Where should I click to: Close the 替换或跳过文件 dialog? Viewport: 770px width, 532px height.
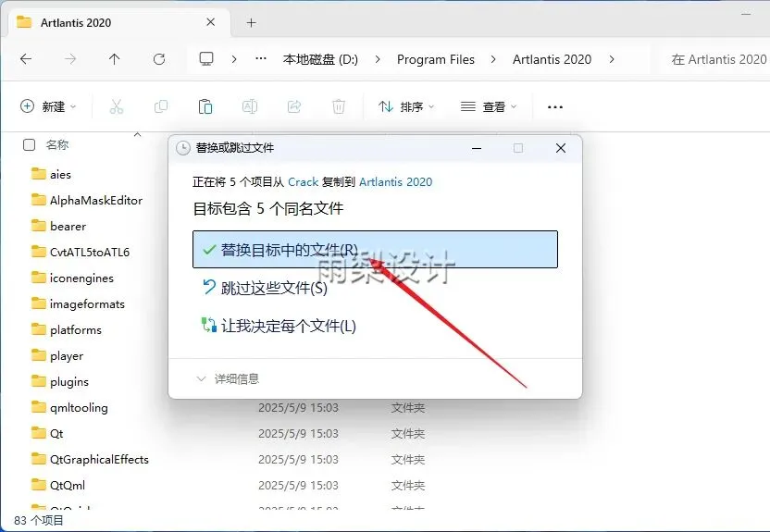pyautogui.click(x=561, y=148)
